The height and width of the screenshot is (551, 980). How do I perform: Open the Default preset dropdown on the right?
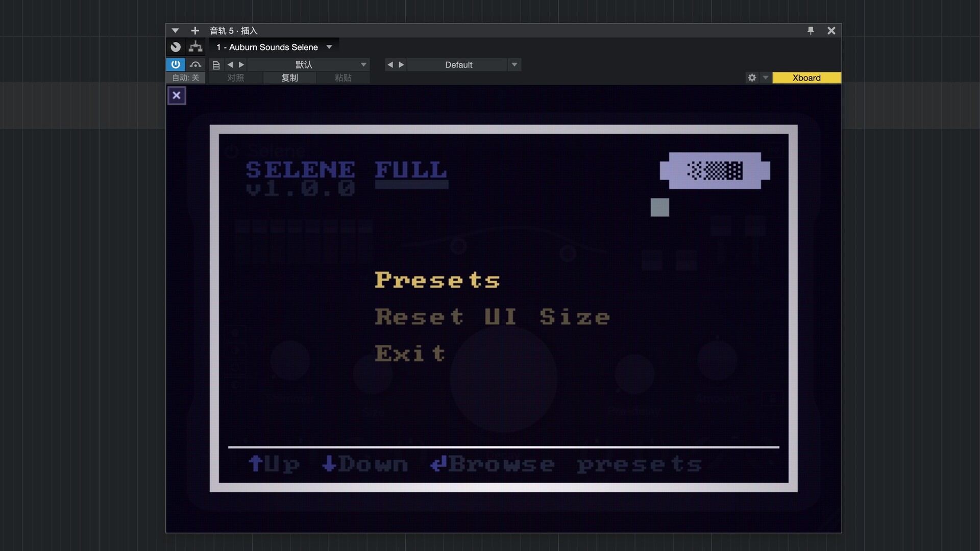click(x=514, y=65)
